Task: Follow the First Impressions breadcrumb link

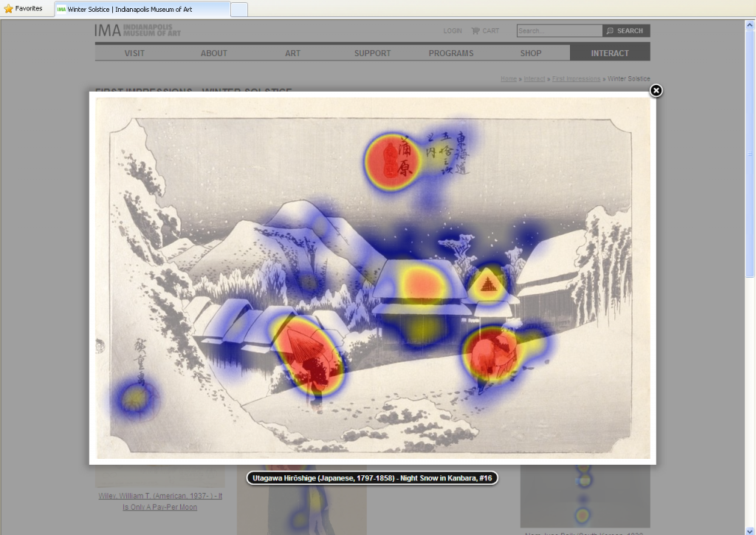Action: point(576,78)
